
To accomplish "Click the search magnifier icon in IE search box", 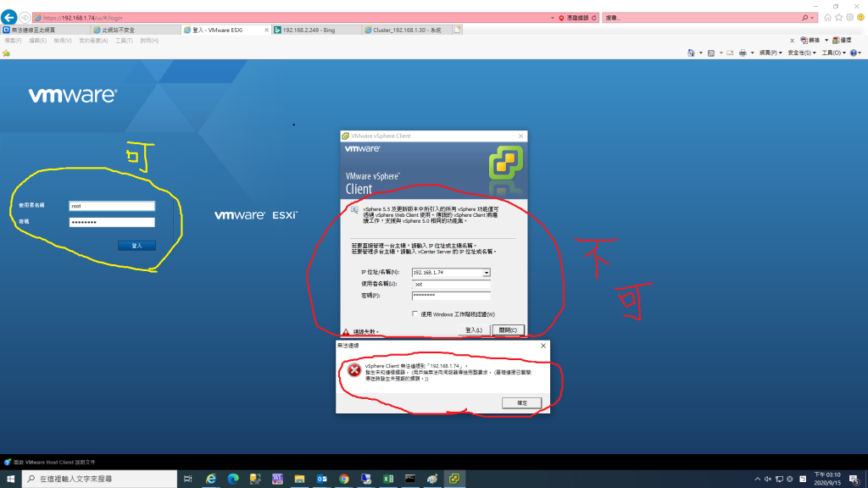I will click(805, 18).
